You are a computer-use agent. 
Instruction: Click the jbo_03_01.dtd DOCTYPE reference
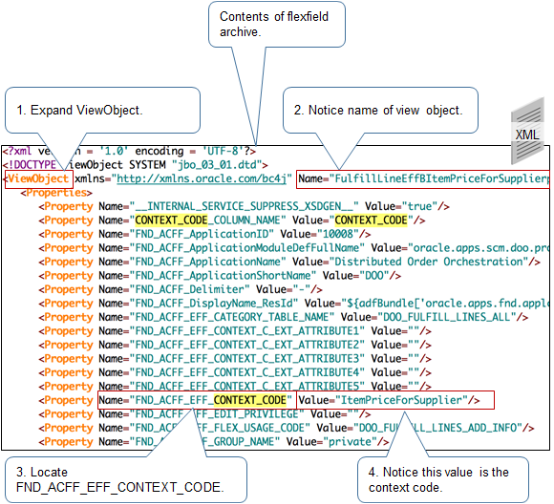[x=217, y=165]
